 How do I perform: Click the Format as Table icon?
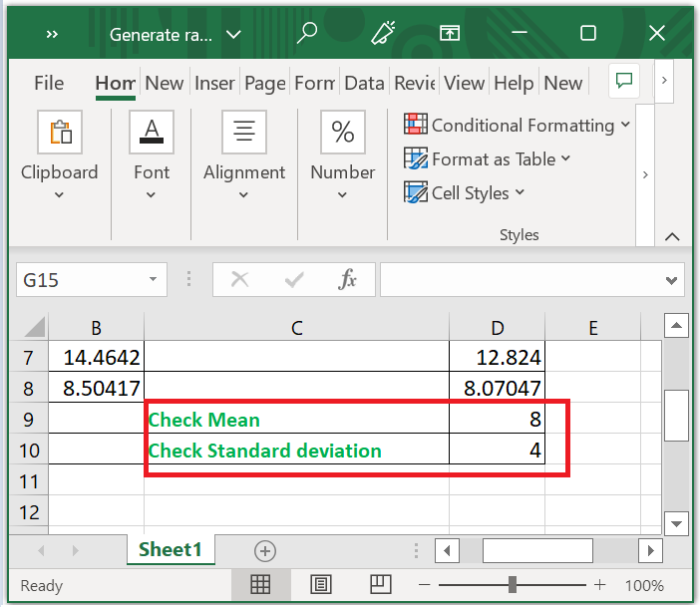coord(416,158)
